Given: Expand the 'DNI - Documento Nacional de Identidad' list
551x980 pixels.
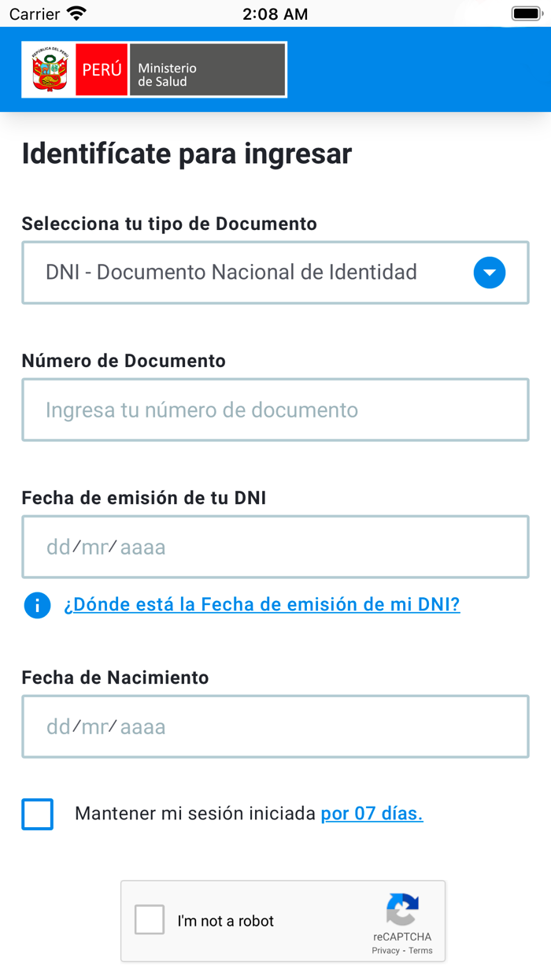Looking at the screenshot, I should [x=275, y=273].
